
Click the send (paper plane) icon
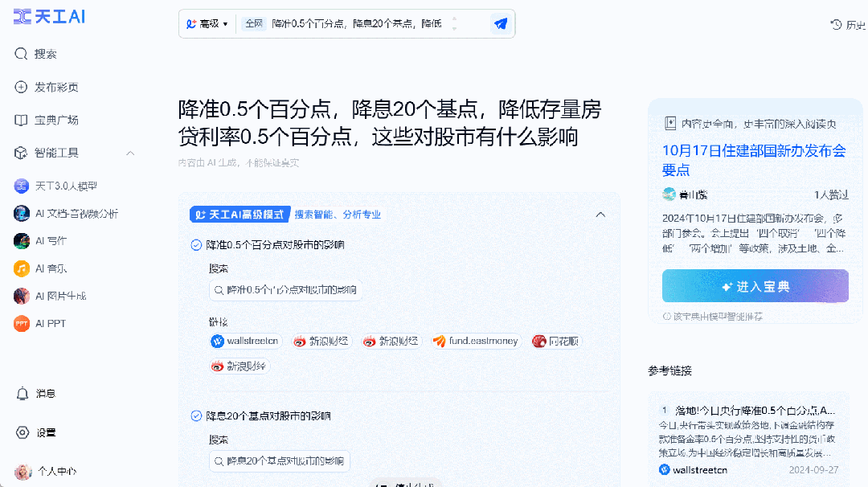500,24
